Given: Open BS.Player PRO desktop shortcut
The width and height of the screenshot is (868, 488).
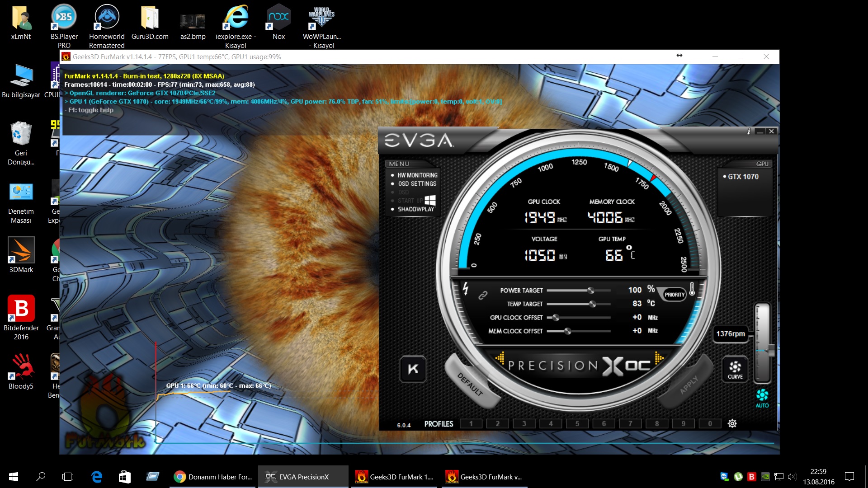Looking at the screenshot, I should point(64,26).
